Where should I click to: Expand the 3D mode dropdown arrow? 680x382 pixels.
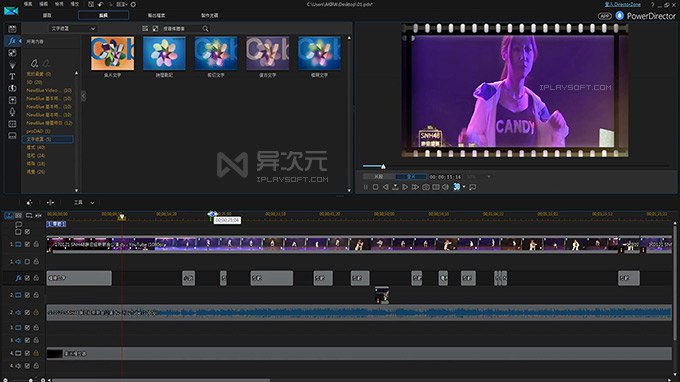[464, 187]
